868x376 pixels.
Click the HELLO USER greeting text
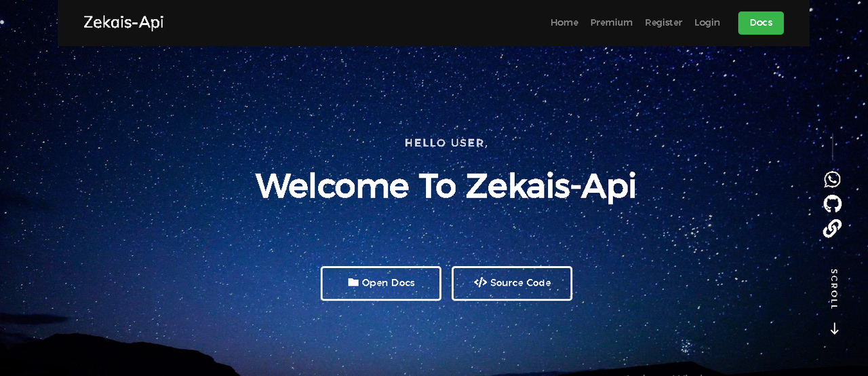(446, 143)
